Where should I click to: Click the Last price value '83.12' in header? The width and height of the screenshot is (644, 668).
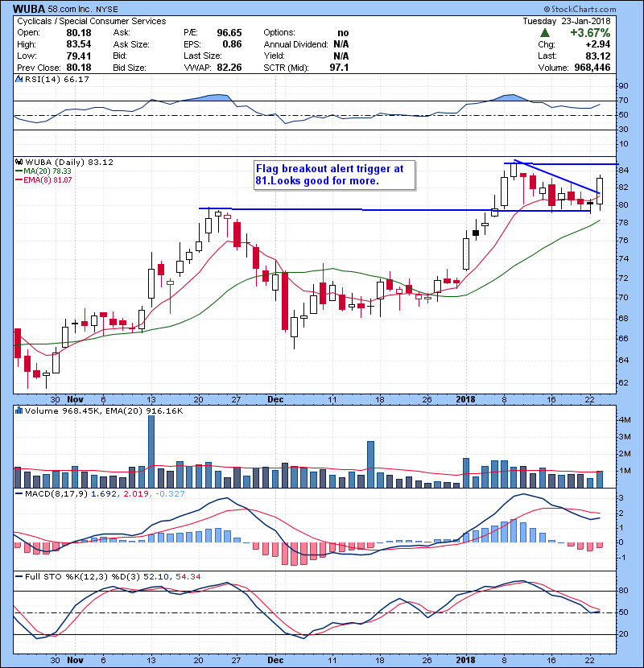point(597,56)
